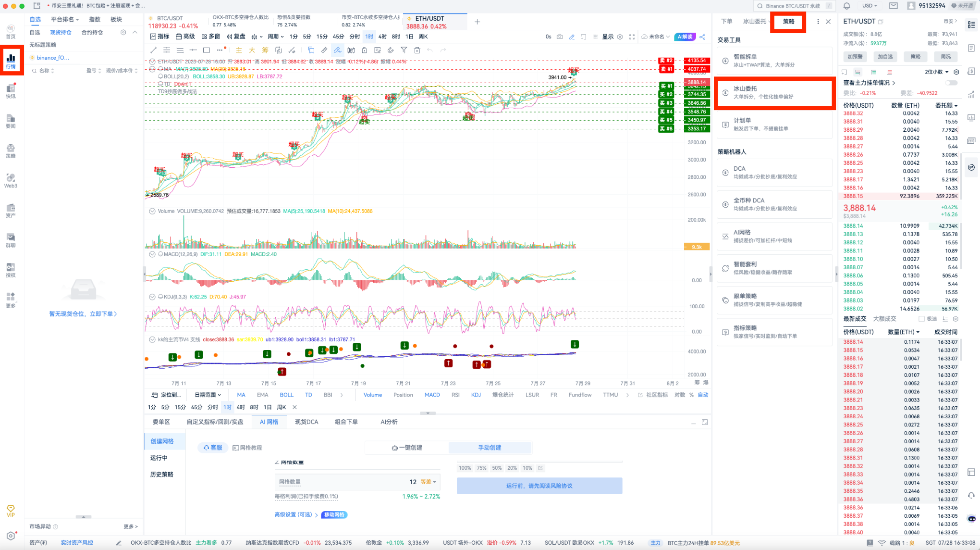Select 大额成交 large trades tab
This screenshot has width=980, height=550.
coord(884,319)
